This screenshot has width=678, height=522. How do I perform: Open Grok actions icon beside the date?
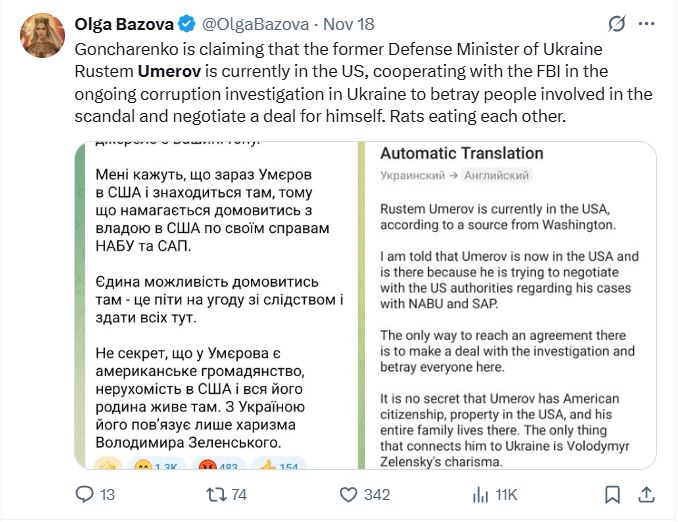[x=617, y=22]
